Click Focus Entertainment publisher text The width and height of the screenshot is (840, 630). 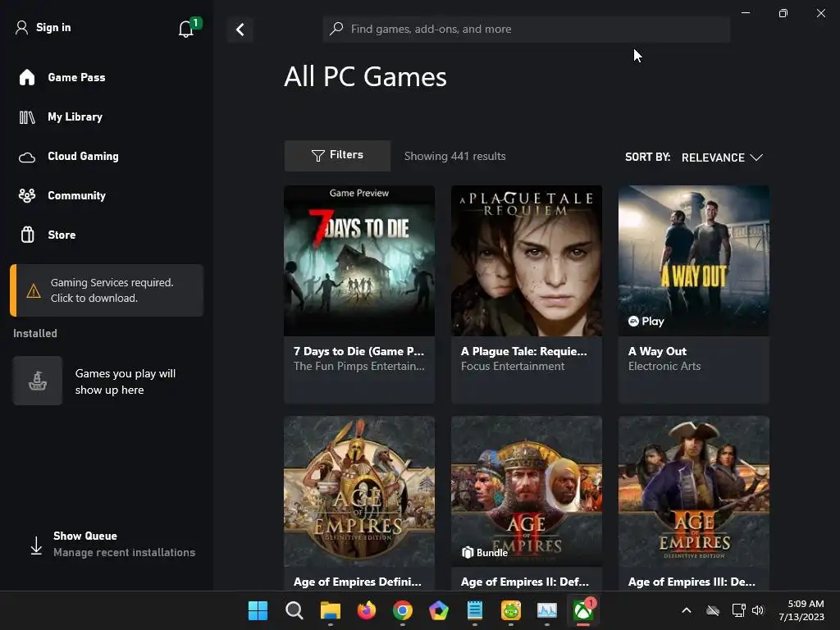[512, 366]
